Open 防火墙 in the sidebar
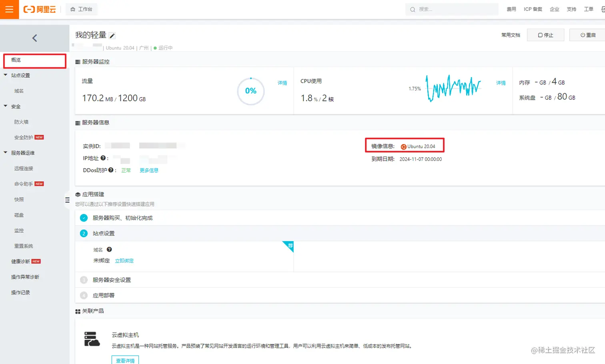The width and height of the screenshot is (605, 364). [21, 122]
